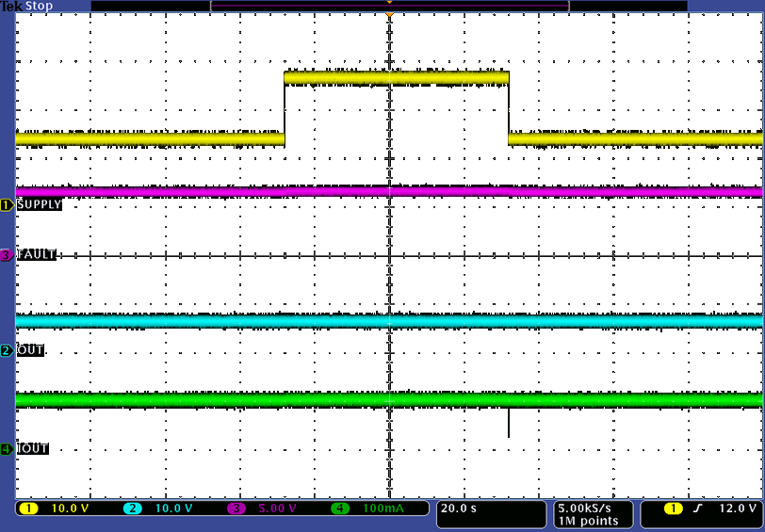Click the 5.00kS/s sample rate readout
765x532 pixels.
584,508
